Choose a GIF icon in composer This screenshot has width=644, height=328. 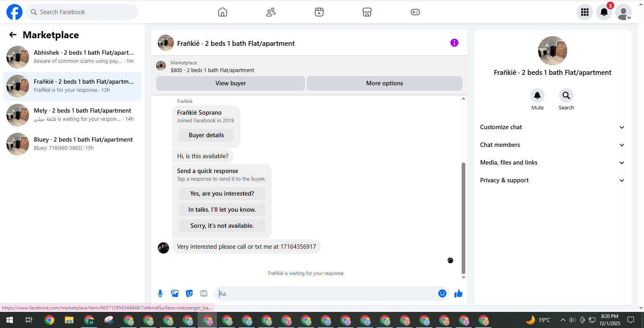point(204,293)
